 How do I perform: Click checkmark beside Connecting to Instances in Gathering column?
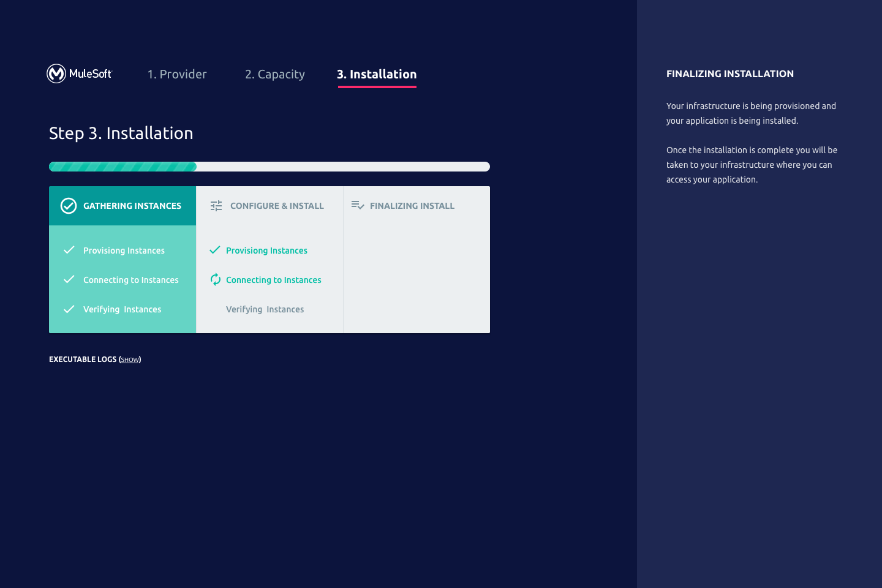click(x=69, y=279)
